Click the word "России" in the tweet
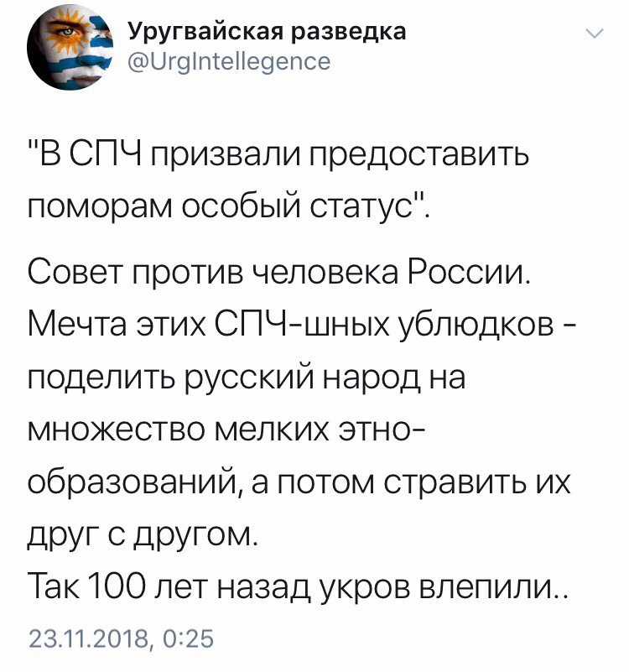629x672 pixels. [x=469, y=274]
